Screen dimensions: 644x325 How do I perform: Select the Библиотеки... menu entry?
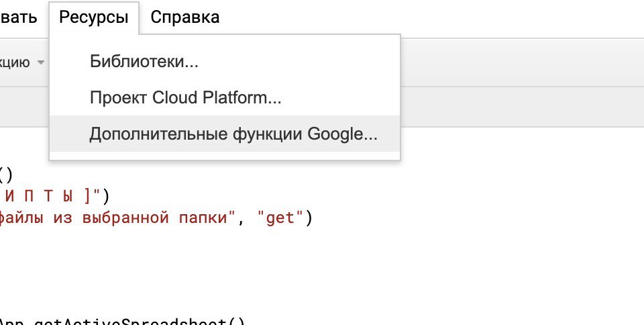point(144,62)
